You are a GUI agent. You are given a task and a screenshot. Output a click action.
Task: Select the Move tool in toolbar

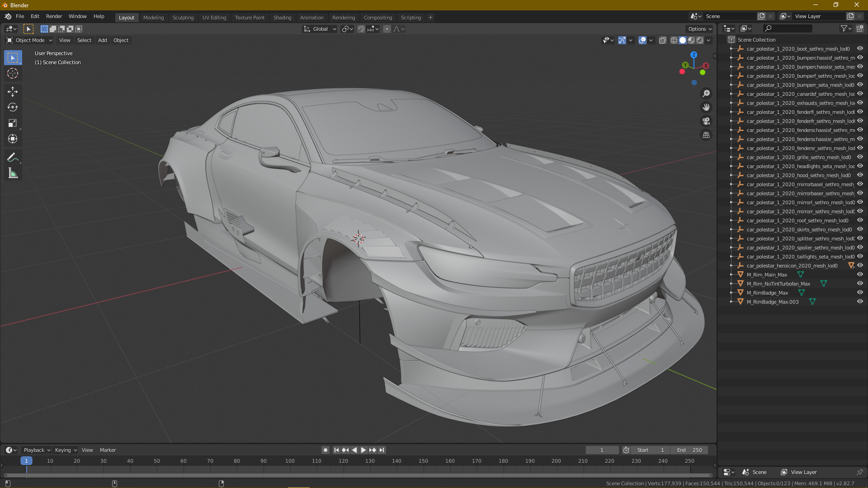13,90
